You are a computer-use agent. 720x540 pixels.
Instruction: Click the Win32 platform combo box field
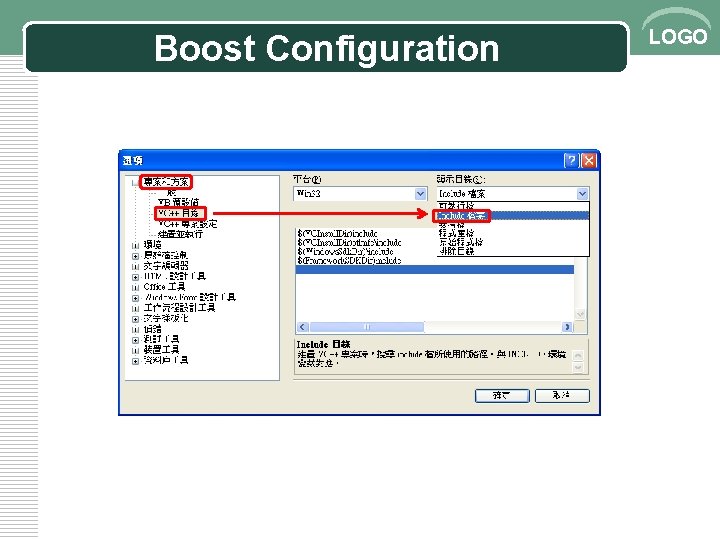360,194
